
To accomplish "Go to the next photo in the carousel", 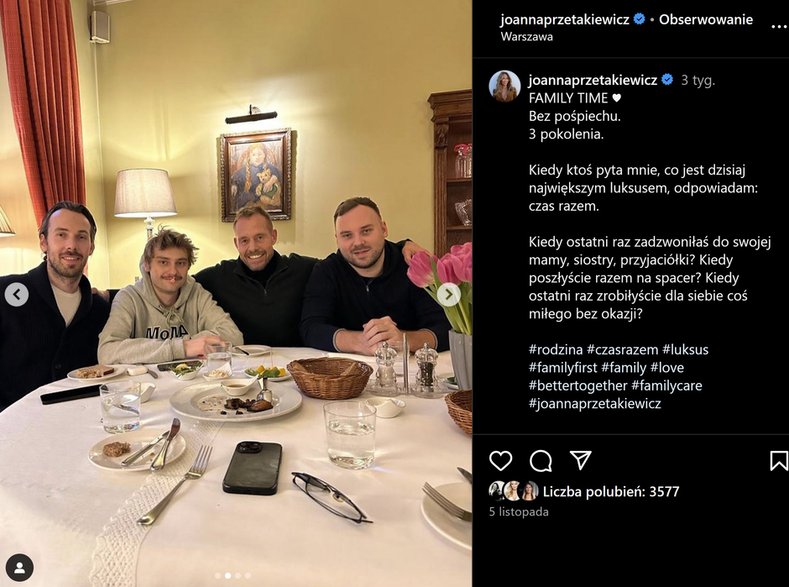I will point(448,295).
